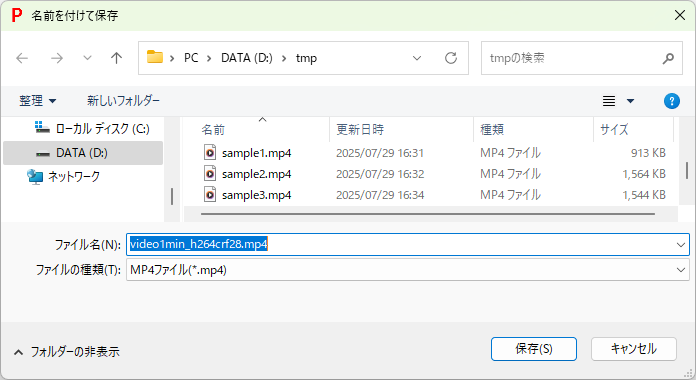Click the yellow folder icon in address bar
This screenshot has width=696, height=380.
(155, 57)
